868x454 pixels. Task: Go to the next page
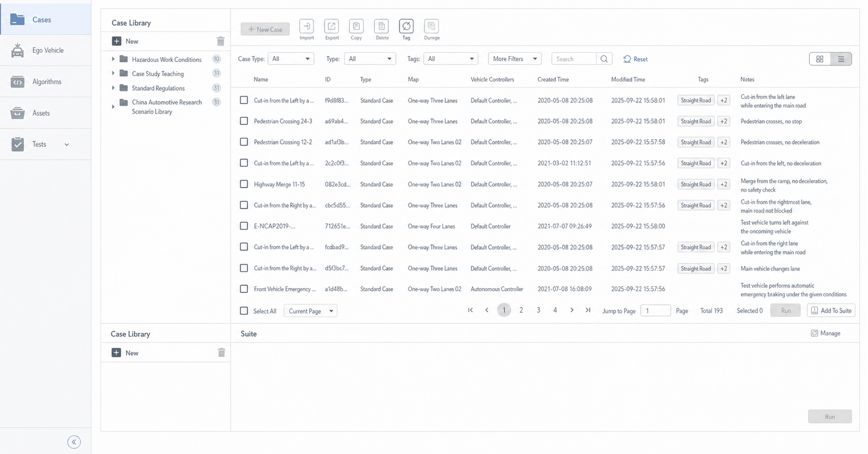(572, 310)
